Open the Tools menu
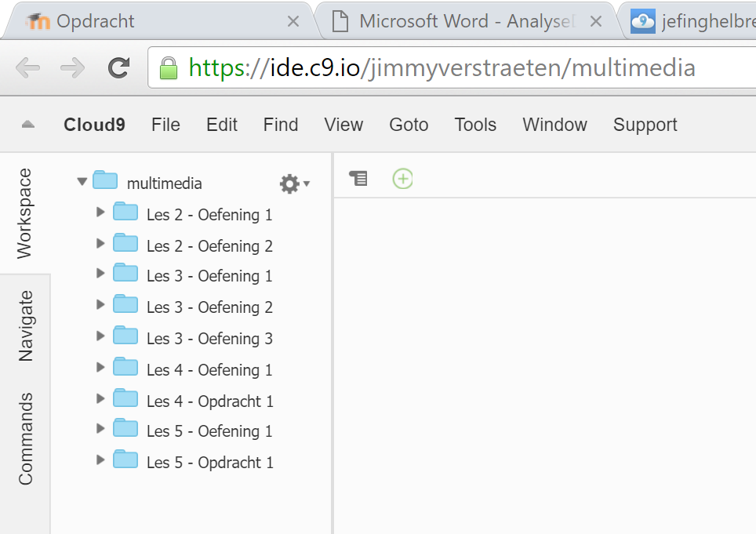The width and height of the screenshot is (756, 534). [x=475, y=125]
